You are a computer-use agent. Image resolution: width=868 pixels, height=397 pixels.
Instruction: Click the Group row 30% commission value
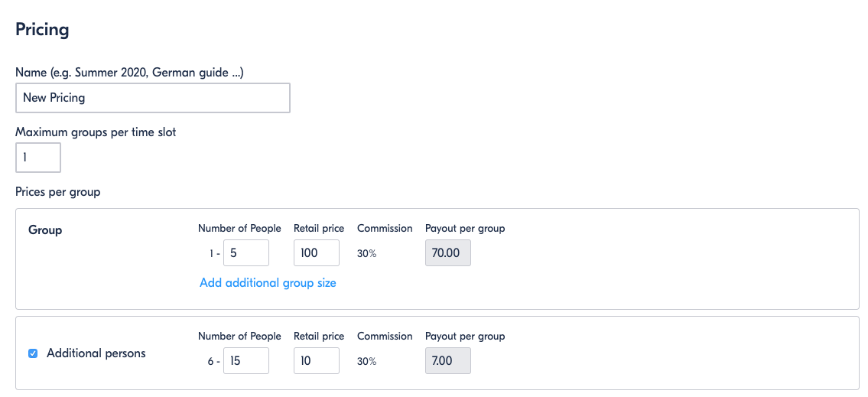(366, 254)
